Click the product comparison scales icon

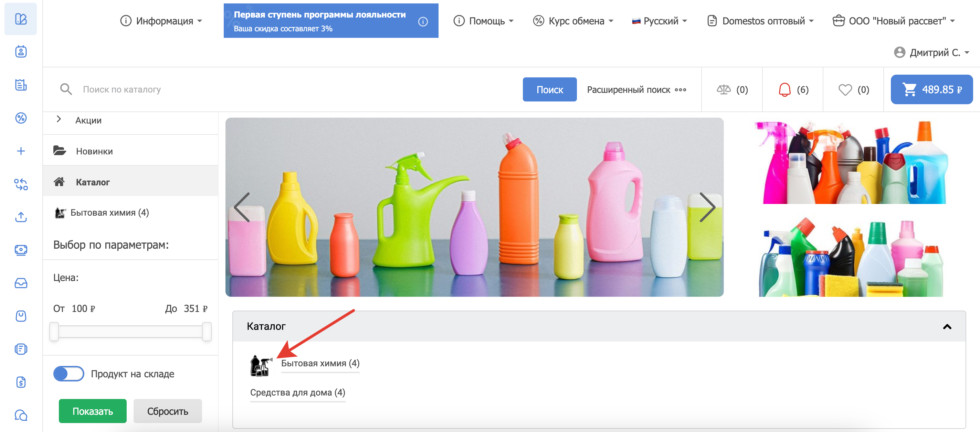723,90
